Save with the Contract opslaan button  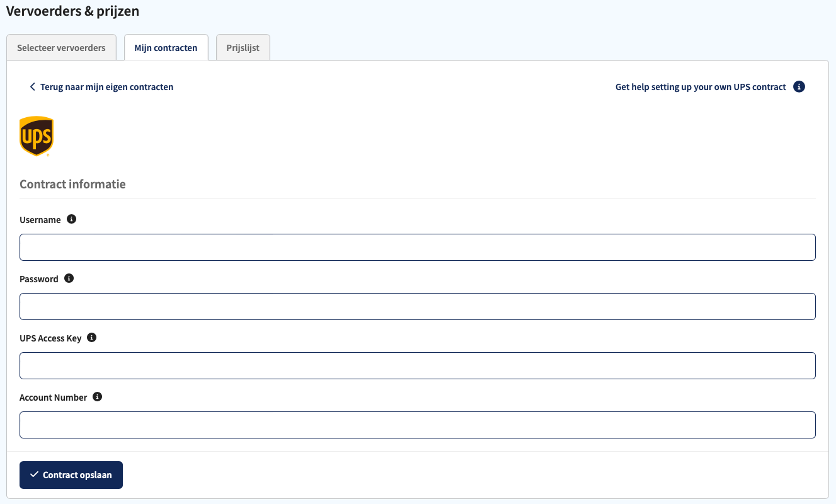pyautogui.click(x=71, y=475)
